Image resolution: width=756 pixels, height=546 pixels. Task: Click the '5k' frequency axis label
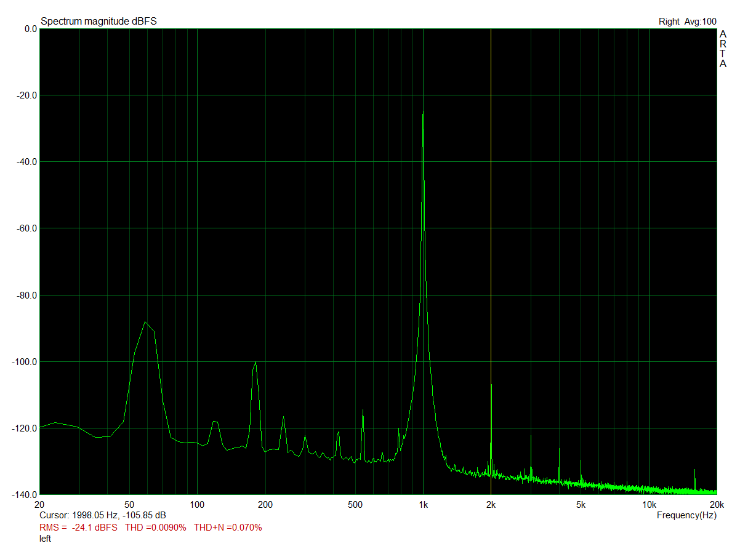pyautogui.click(x=581, y=505)
